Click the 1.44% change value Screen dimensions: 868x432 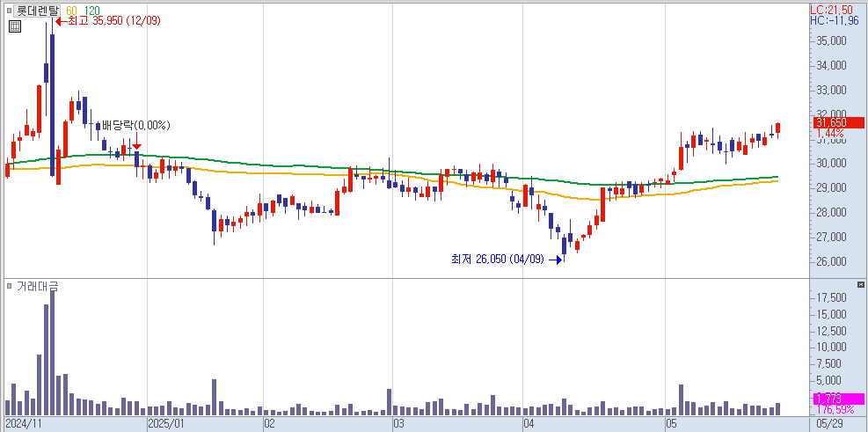830,134
